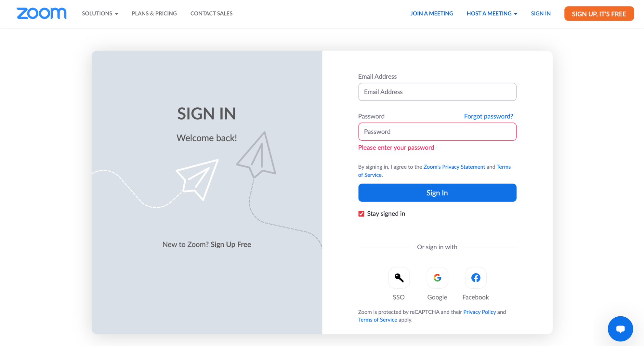Focus the Email Address input field

click(x=437, y=92)
